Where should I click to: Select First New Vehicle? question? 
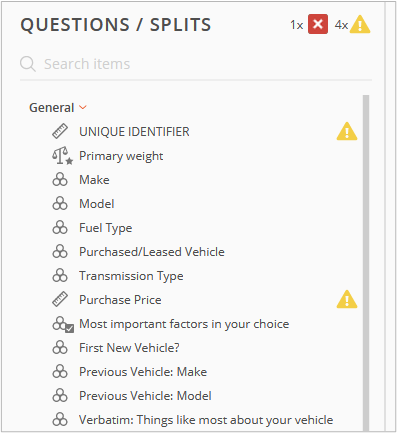[129, 348]
